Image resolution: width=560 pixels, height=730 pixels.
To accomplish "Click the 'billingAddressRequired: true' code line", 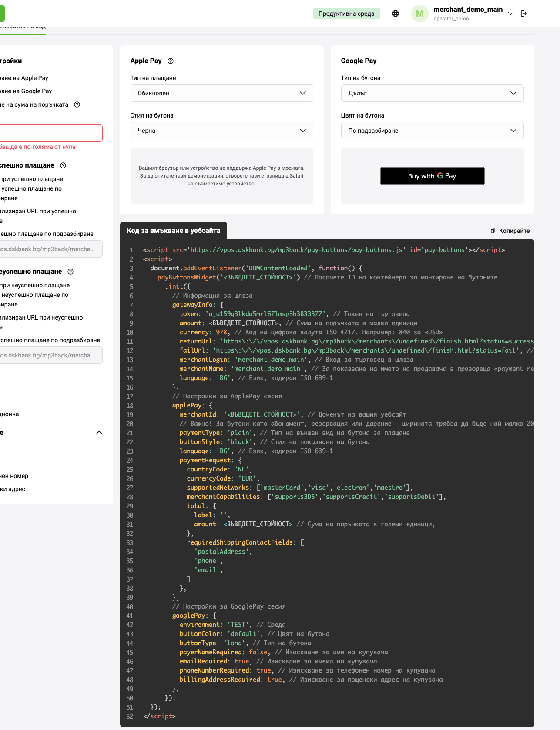I will (x=311, y=680).
